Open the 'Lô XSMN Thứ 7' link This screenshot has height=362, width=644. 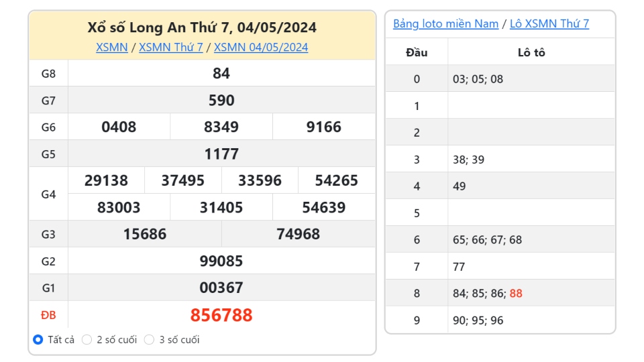pyautogui.click(x=549, y=24)
